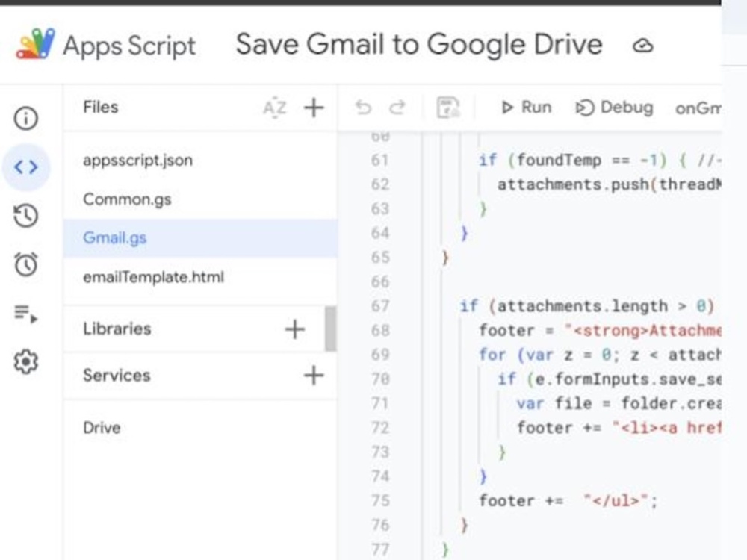Click the Services section header
The height and width of the screenshot is (560, 747).
(117, 376)
